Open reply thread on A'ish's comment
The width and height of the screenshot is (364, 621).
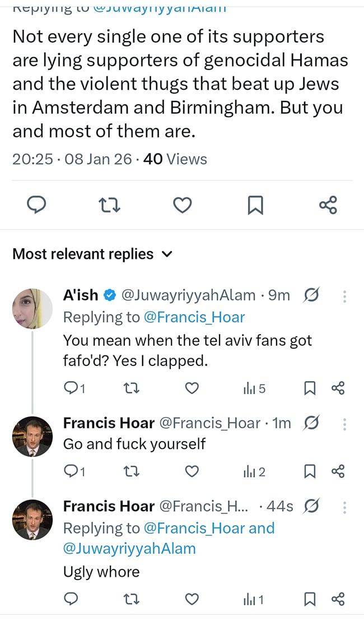point(73,388)
